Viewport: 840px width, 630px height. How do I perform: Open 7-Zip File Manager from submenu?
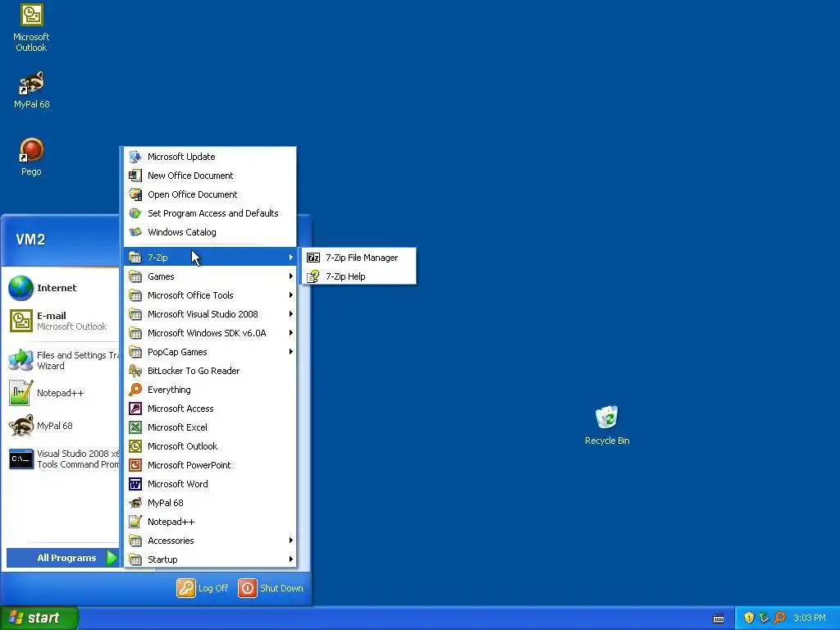point(358,258)
